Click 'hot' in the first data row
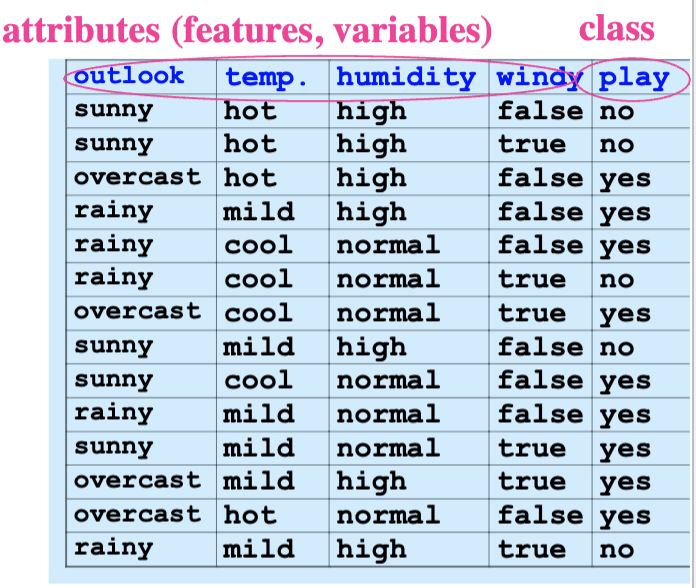The height and width of the screenshot is (588, 696). point(250,111)
